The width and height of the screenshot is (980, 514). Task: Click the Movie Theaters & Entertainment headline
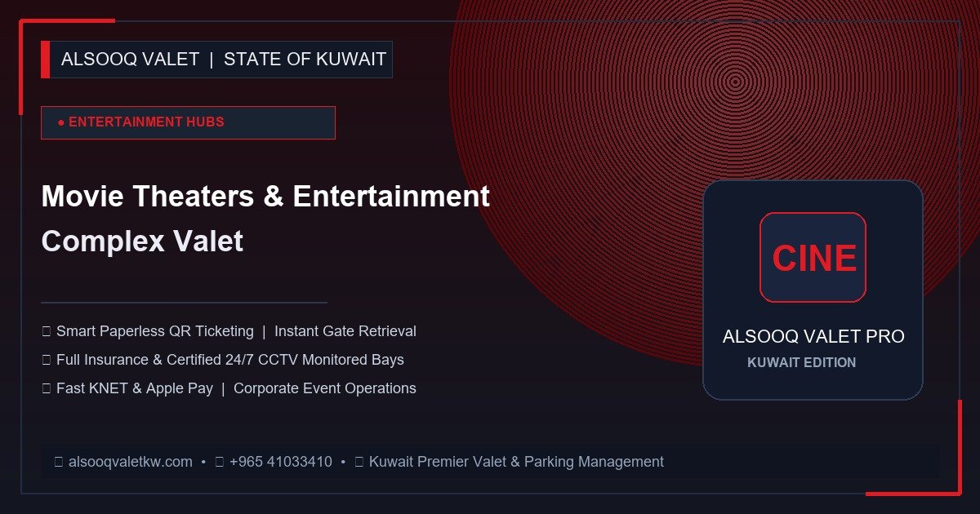(x=265, y=197)
